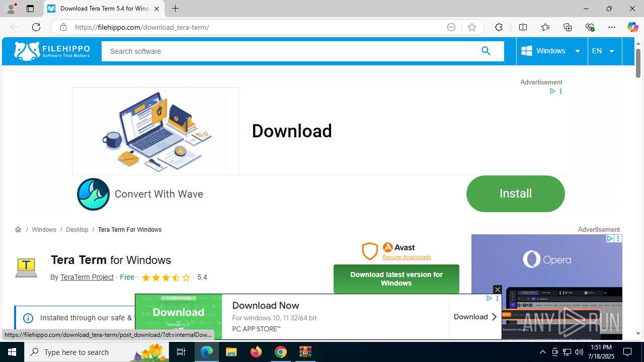Open the TeraTerm Project link
644x362 pixels.
click(87, 277)
